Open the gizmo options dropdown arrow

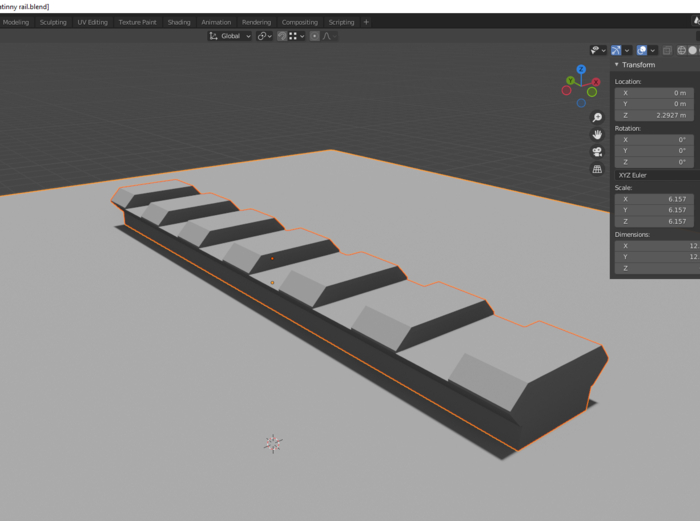[627, 50]
